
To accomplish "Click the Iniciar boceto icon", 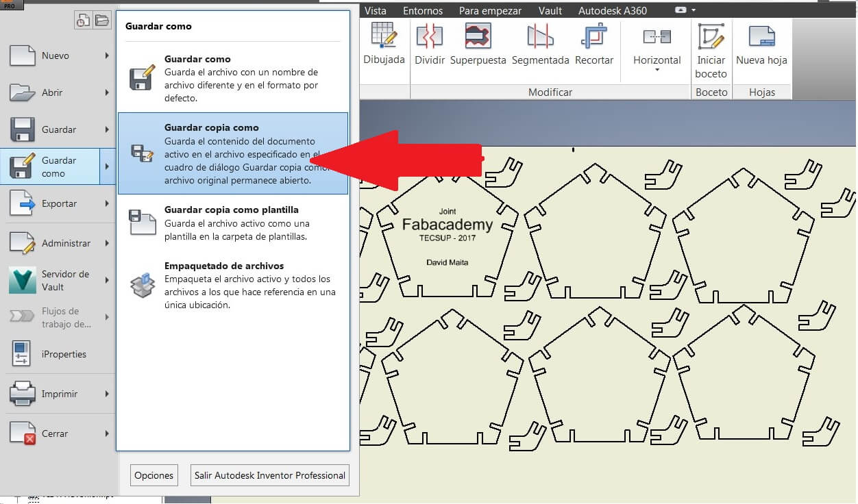I will [x=711, y=36].
